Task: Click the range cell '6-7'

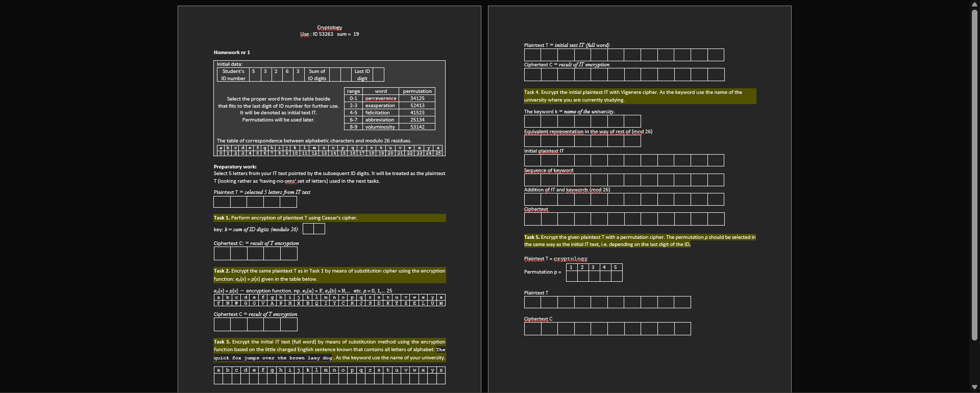Action: [x=354, y=120]
